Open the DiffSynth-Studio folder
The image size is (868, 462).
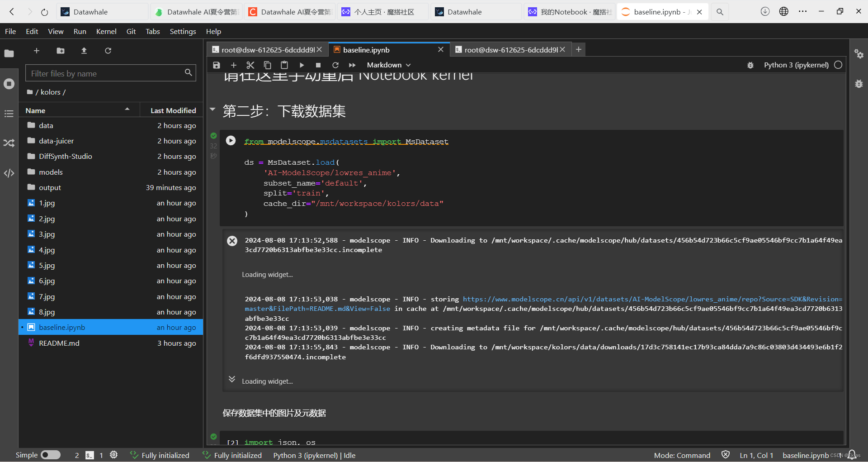111,156
